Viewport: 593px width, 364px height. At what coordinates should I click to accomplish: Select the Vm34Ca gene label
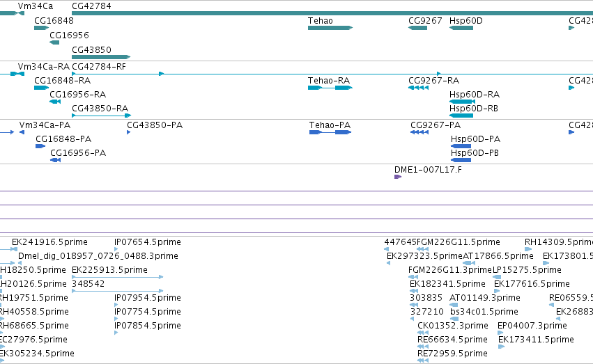point(35,6)
